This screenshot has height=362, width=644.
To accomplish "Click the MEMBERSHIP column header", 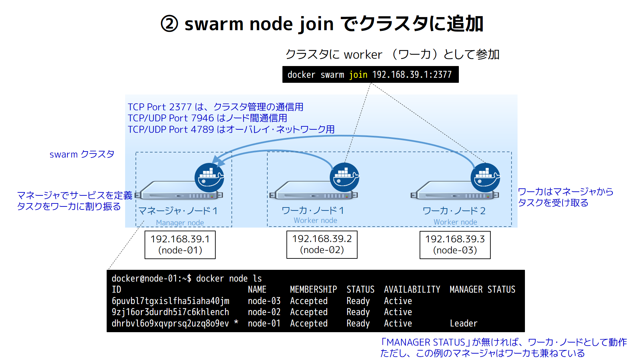I will (x=313, y=290).
